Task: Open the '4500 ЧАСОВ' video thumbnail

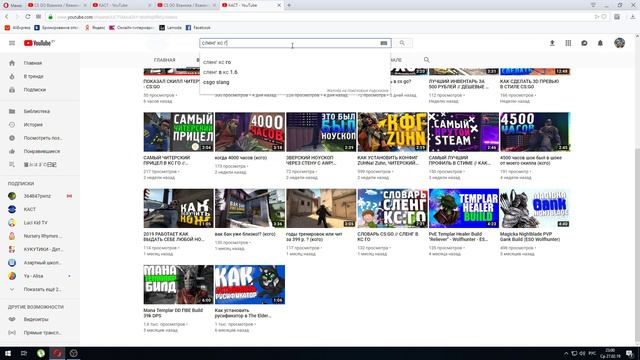Action: pos(535,132)
